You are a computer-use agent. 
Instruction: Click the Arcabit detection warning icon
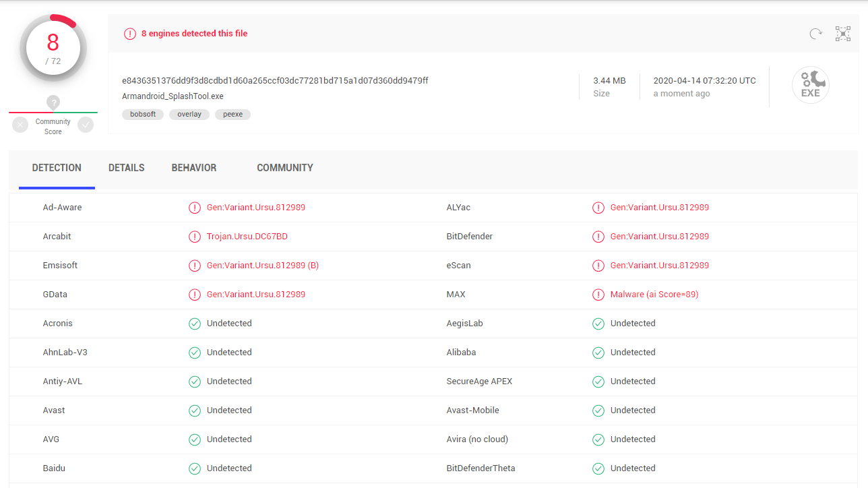coord(195,237)
